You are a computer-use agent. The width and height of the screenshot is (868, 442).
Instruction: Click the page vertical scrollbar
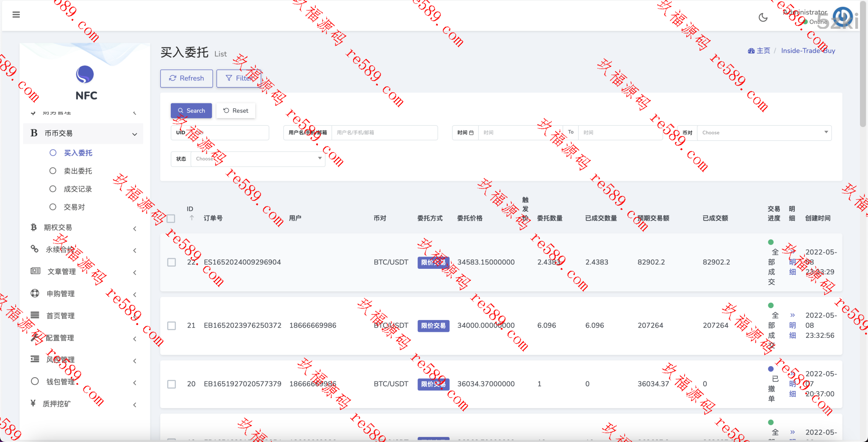click(x=863, y=64)
